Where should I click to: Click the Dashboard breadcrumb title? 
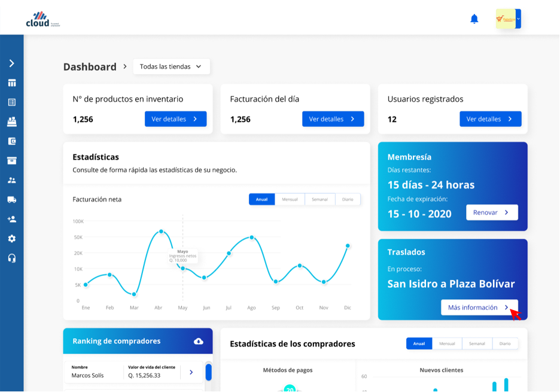tap(90, 67)
